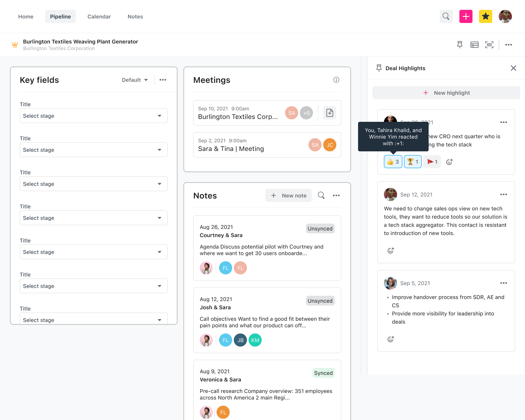Toggle the thumbs up reaction with 3
This screenshot has width=525, height=420.
pyautogui.click(x=393, y=162)
